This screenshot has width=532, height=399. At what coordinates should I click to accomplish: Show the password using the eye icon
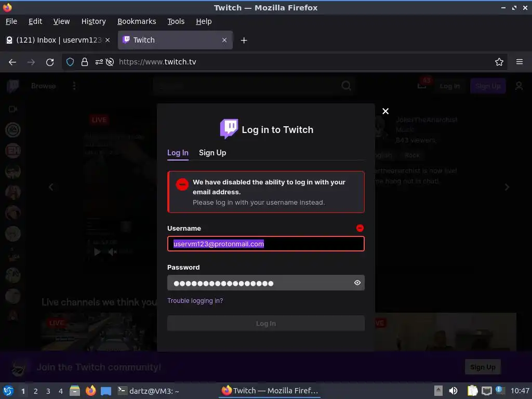coord(357,283)
